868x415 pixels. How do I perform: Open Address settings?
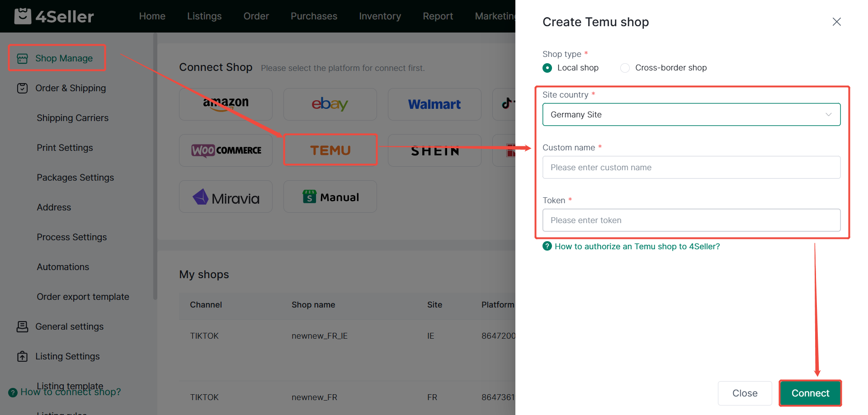54,207
